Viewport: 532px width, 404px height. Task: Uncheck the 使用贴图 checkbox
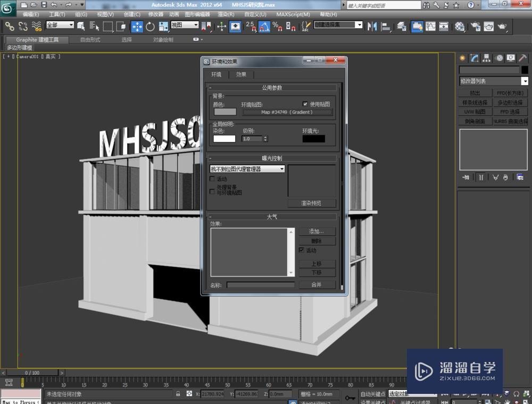click(x=306, y=104)
